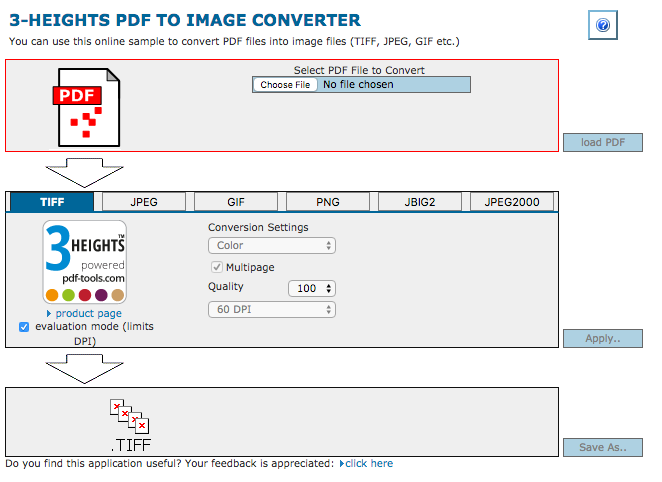The width and height of the screenshot is (662, 482).
Task: Click the PDF document icon
Action: pyautogui.click(x=87, y=108)
